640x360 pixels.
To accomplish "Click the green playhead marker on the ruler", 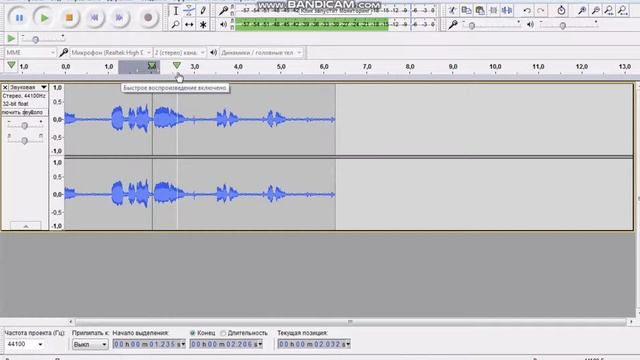I will pos(177,65).
